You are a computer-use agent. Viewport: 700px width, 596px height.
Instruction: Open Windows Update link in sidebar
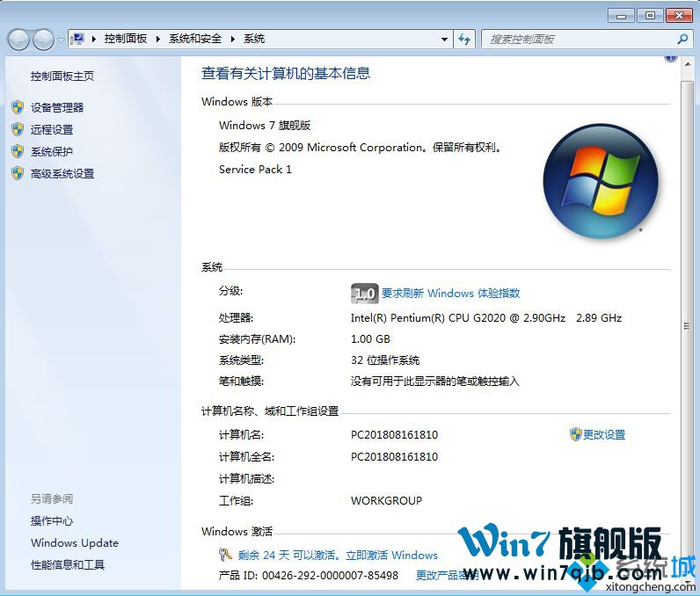[75, 543]
